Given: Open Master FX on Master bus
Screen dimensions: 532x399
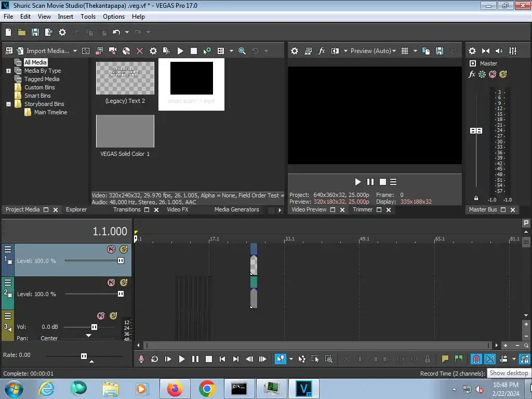Looking at the screenshot, I should tap(472, 74).
